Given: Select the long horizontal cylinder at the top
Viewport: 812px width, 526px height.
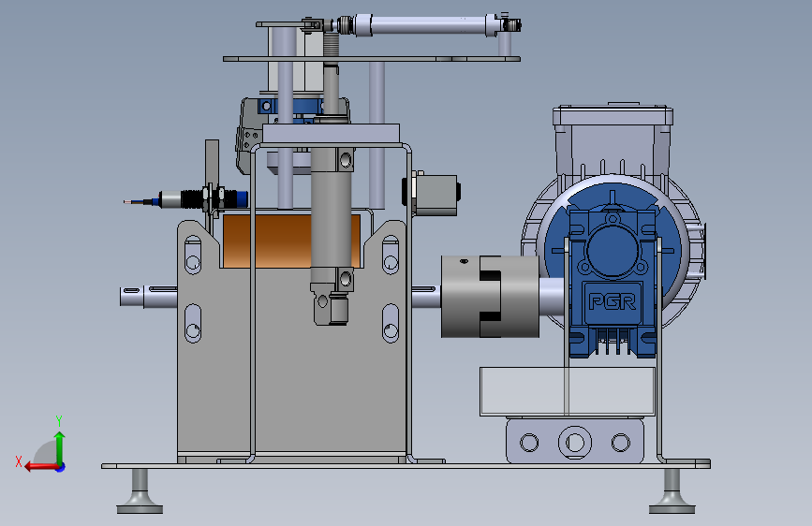Looking at the screenshot, I should pos(428,25).
